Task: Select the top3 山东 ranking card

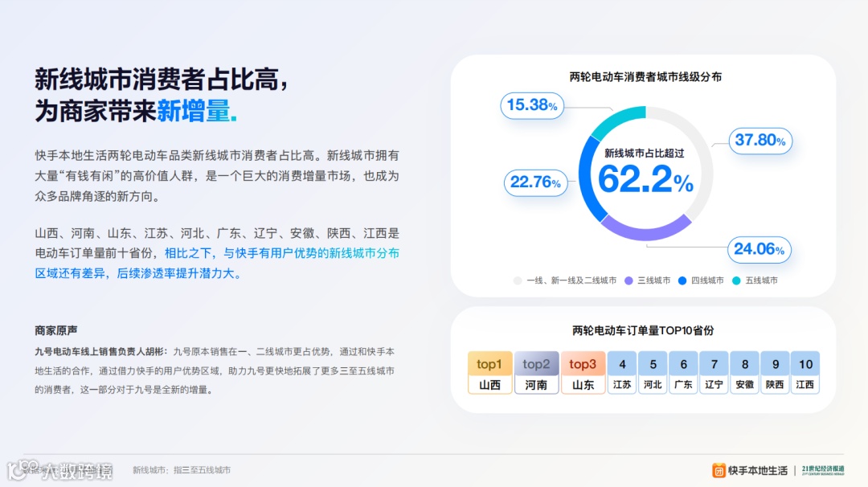Action: [583, 372]
